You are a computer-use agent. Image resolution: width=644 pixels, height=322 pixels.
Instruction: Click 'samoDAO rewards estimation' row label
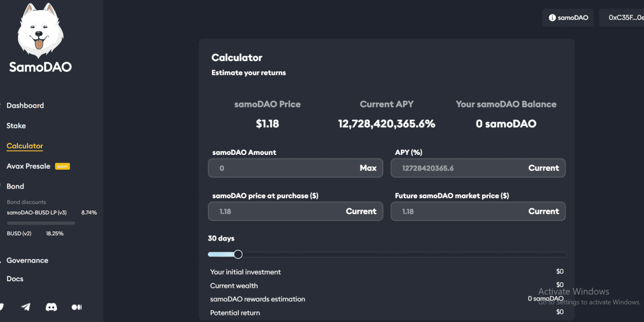pyautogui.click(x=258, y=299)
